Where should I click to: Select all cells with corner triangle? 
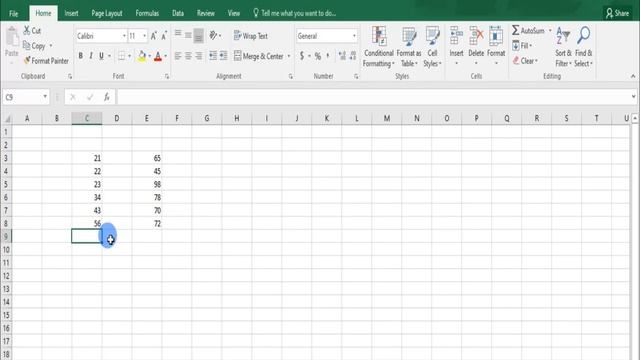point(7,119)
